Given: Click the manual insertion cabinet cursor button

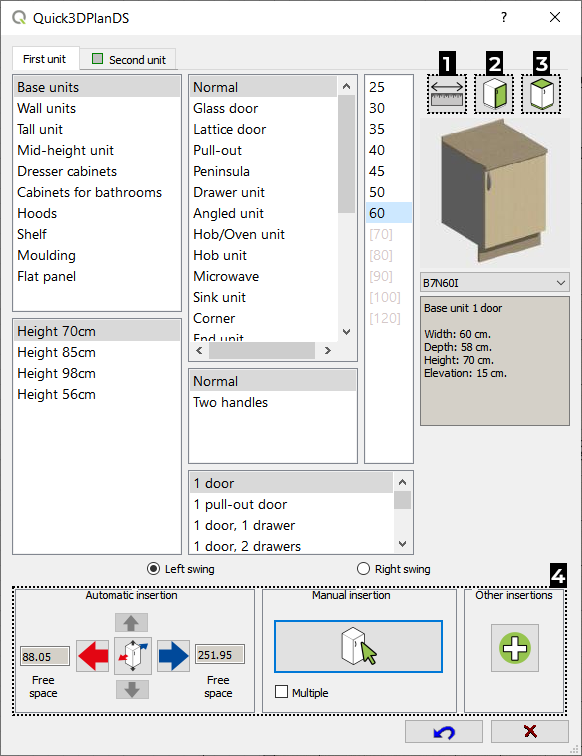Looking at the screenshot, I should point(358,647).
